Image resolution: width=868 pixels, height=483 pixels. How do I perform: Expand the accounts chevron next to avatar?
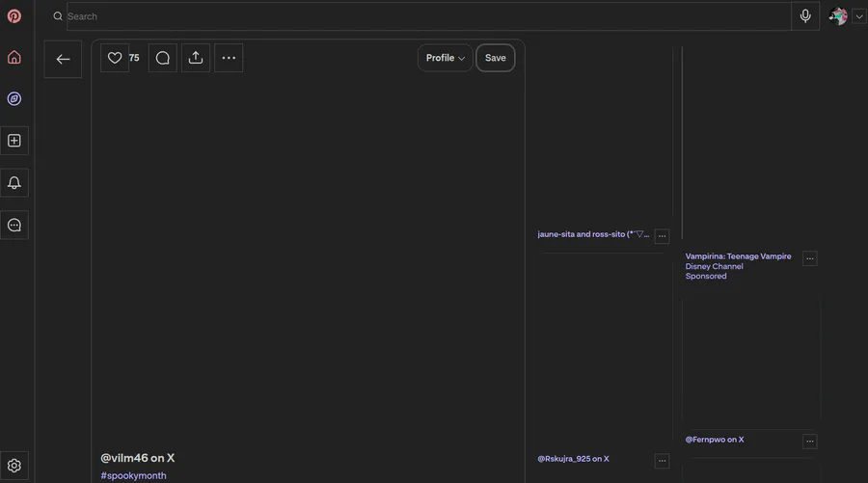(859, 16)
